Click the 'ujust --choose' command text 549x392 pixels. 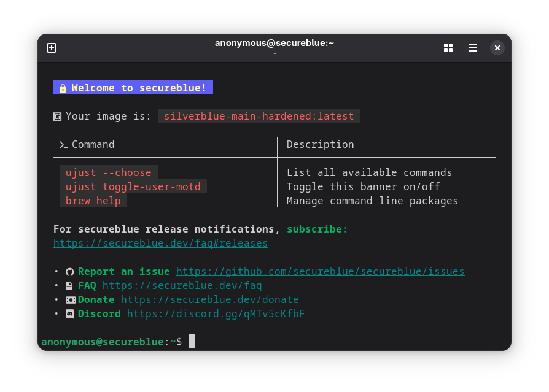pyautogui.click(x=109, y=172)
